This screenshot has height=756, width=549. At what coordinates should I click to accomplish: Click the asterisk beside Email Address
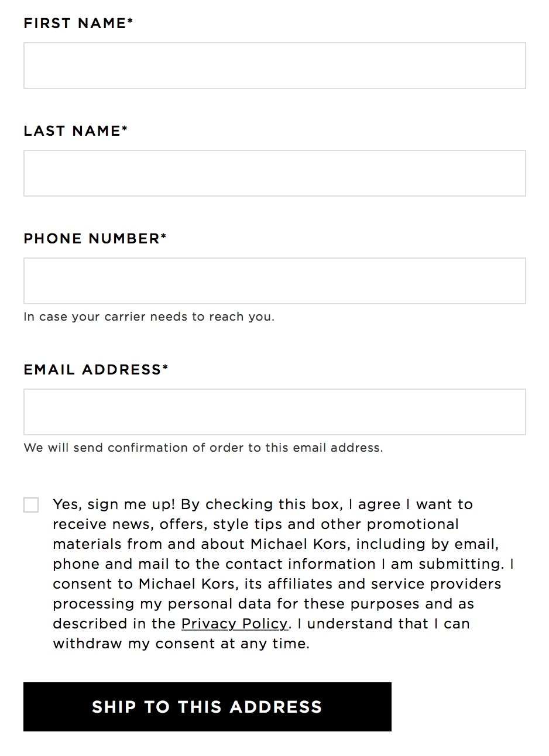[x=166, y=368]
